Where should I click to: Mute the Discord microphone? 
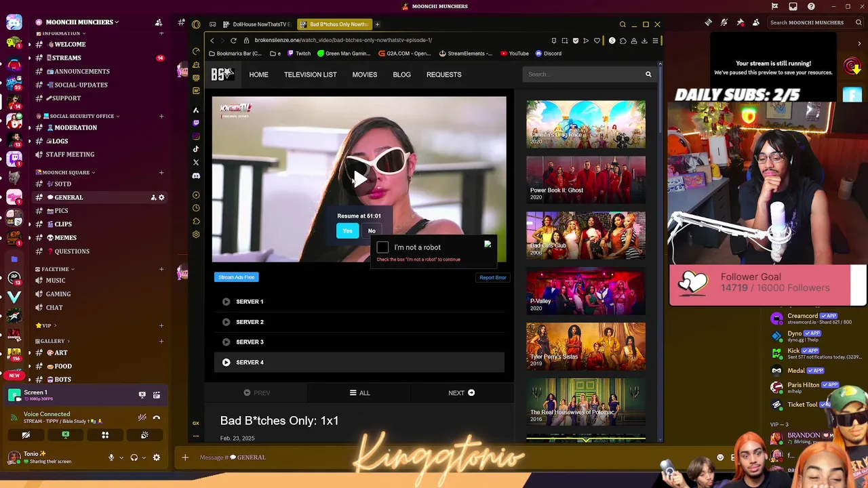click(x=111, y=457)
